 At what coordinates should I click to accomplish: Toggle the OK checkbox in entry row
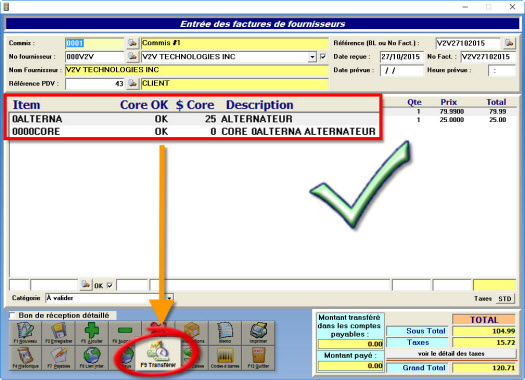[x=109, y=285]
